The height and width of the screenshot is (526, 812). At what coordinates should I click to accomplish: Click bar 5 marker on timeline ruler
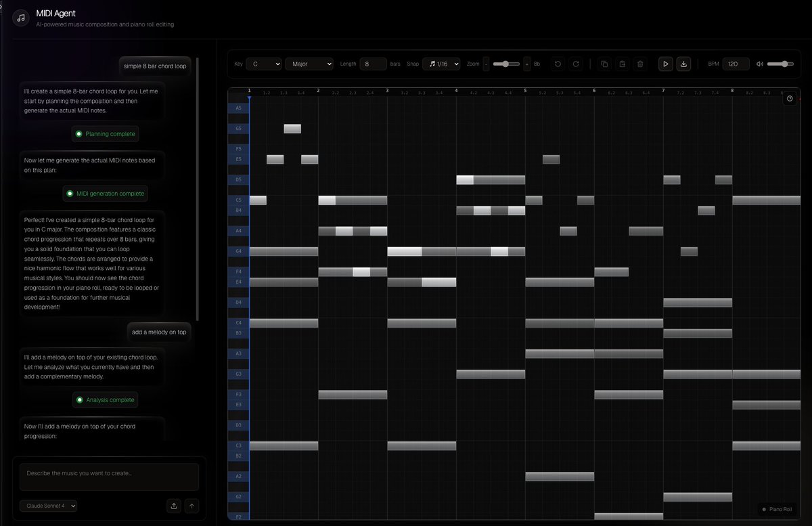[x=525, y=91]
